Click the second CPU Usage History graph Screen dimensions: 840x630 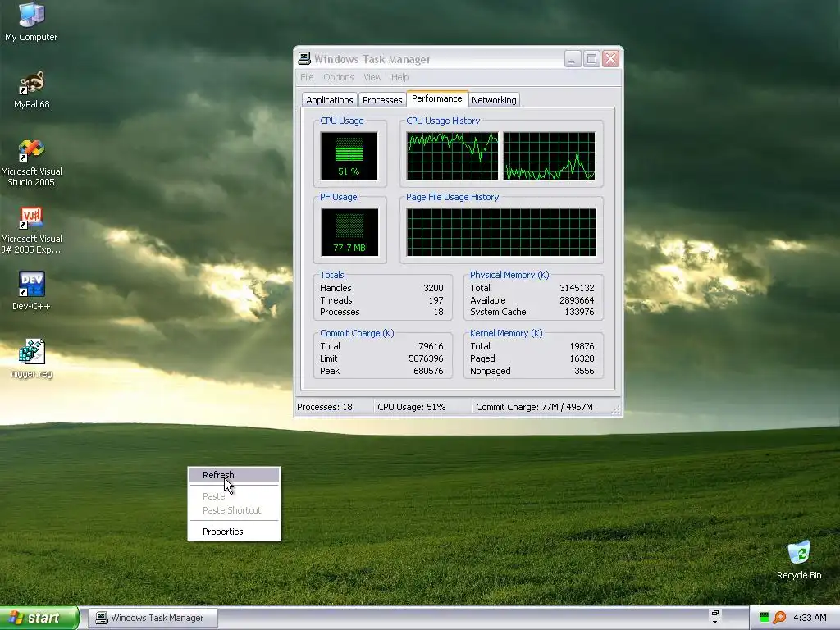click(x=549, y=156)
